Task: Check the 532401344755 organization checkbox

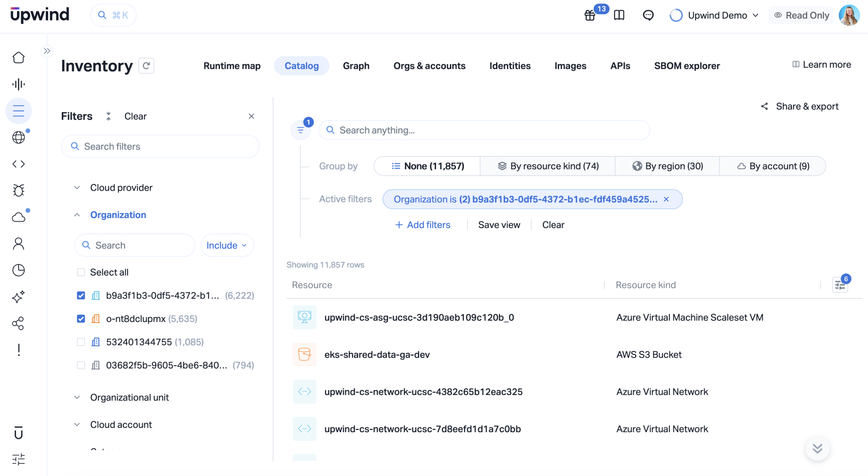Action: [81, 342]
